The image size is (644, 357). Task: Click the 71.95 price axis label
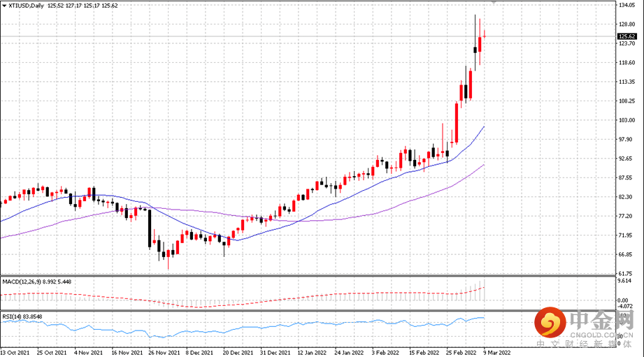626,235
